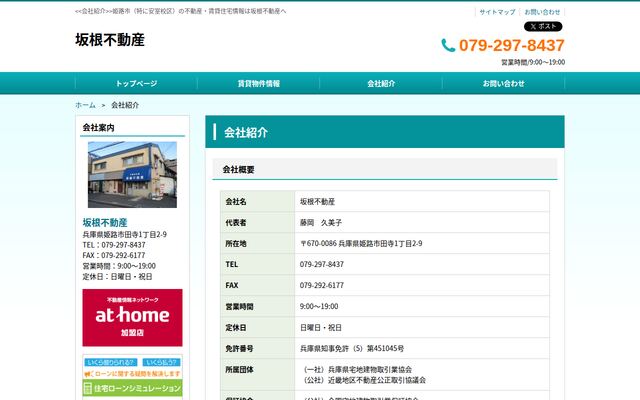Click the ホーム breadcrumb link

(x=85, y=105)
